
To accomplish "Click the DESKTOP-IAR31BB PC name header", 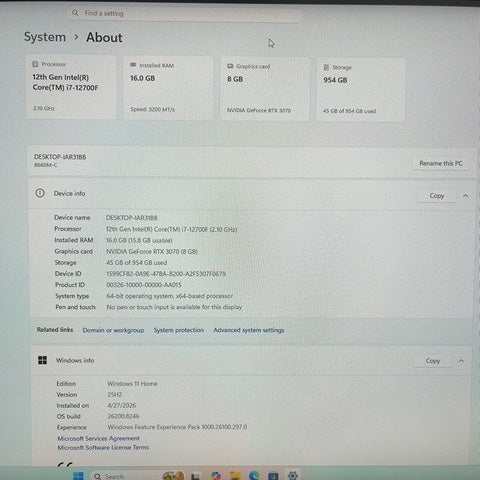I will pyautogui.click(x=60, y=157).
